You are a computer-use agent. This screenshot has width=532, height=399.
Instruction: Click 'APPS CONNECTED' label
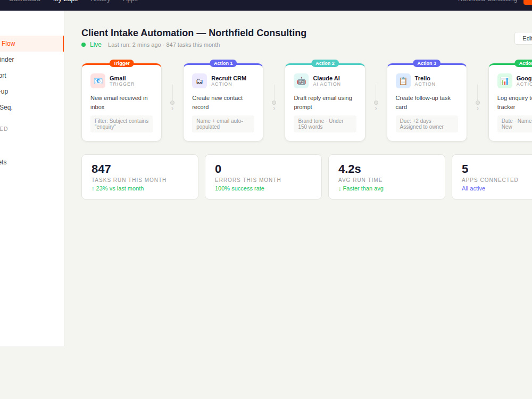pyautogui.click(x=490, y=180)
